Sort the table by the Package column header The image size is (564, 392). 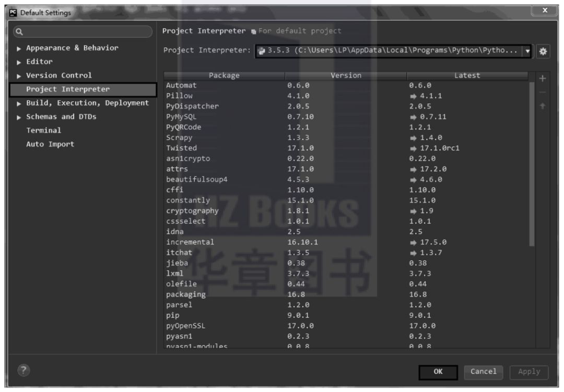pos(224,76)
